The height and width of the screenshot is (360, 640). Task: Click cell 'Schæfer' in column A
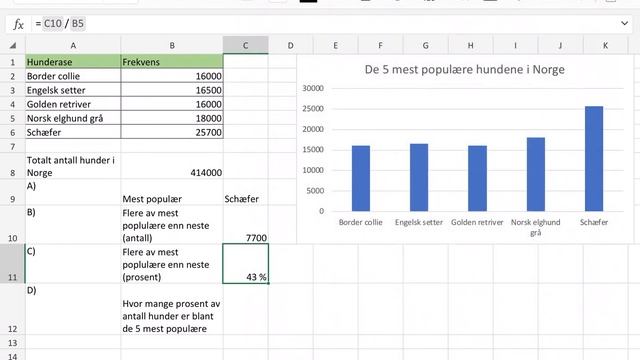click(73, 132)
